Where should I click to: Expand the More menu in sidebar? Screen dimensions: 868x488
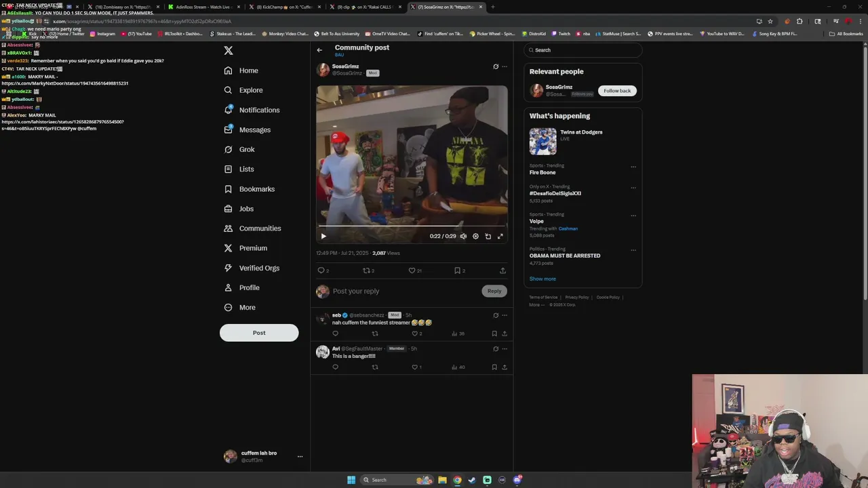(239, 307)
